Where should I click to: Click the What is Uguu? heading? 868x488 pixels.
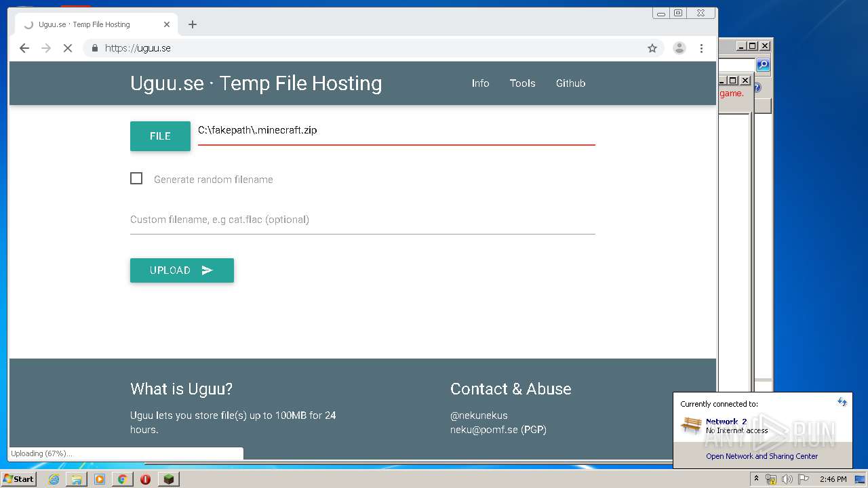[x=181, y=389]
